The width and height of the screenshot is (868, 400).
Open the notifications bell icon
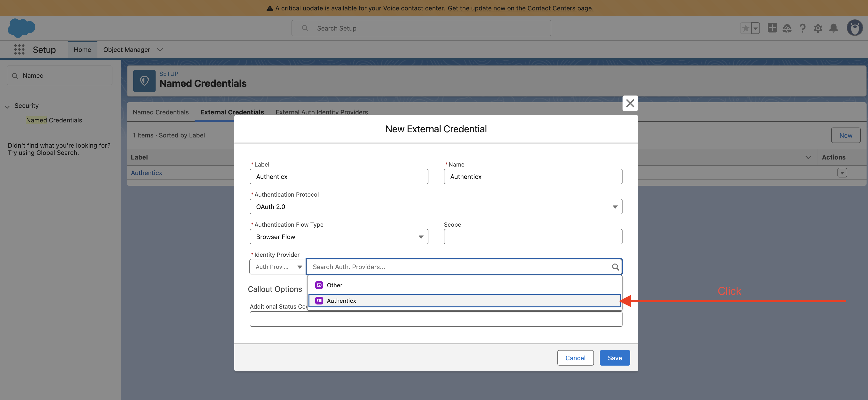coord(834,28)
